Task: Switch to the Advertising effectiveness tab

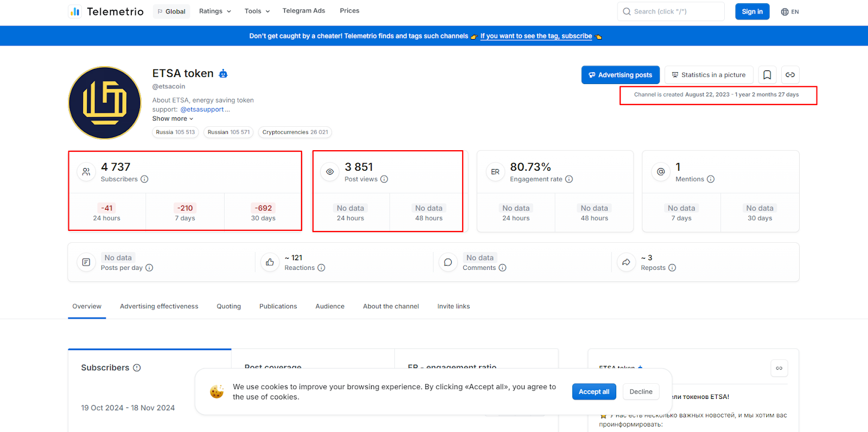Action: point(159,306)
